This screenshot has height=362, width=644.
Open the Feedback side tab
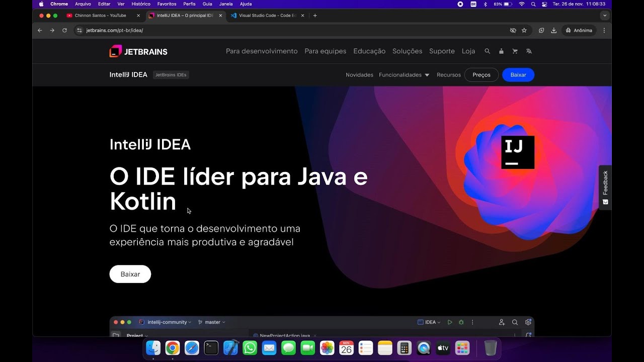605,187
